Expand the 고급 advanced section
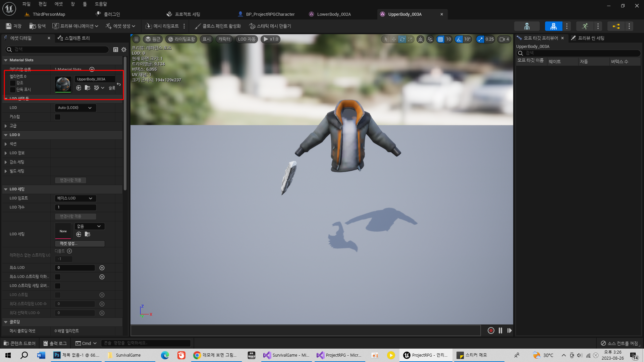This screenshot has height=362, width=644. coord(6,126)
